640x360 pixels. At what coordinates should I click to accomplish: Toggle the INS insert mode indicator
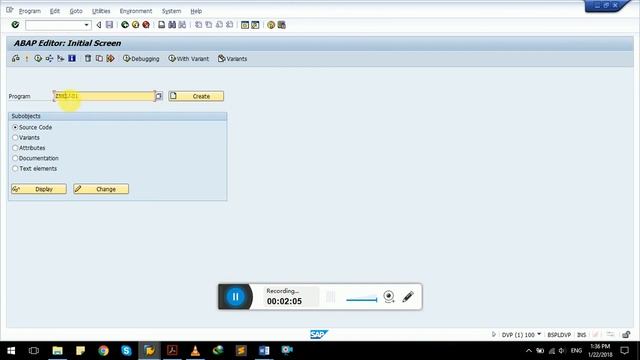point(582,335)
